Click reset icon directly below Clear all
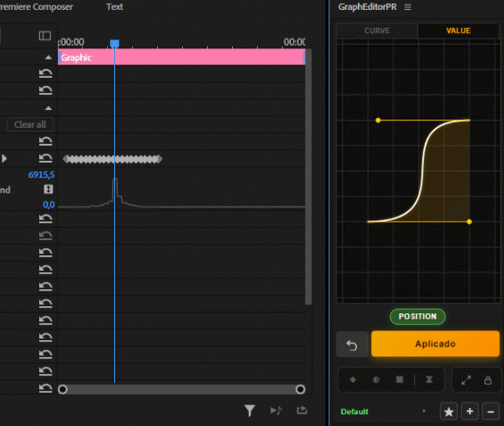Image resolution: width=504 pixels, height=426 pixels. (45, 141)
